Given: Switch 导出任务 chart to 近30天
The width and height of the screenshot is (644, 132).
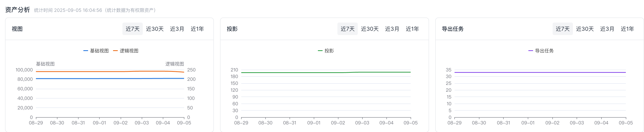Looking at the screenshot, I should [585, 29].
